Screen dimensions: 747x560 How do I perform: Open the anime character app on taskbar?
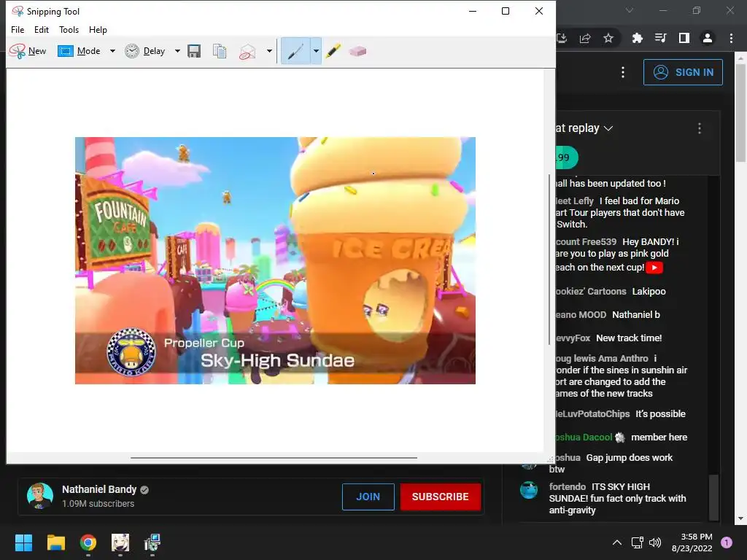120,542
